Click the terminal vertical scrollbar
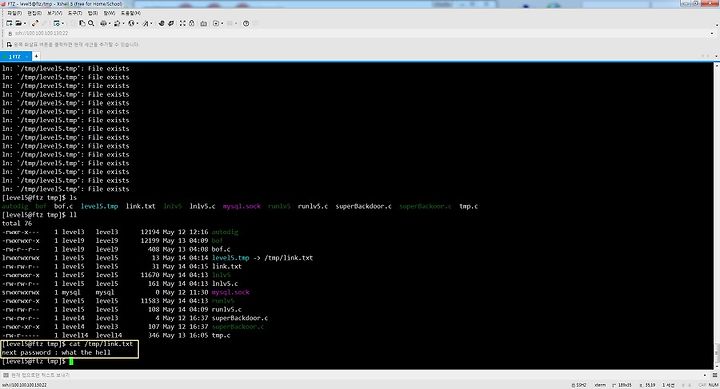720x389 pixels. point(717,216)
